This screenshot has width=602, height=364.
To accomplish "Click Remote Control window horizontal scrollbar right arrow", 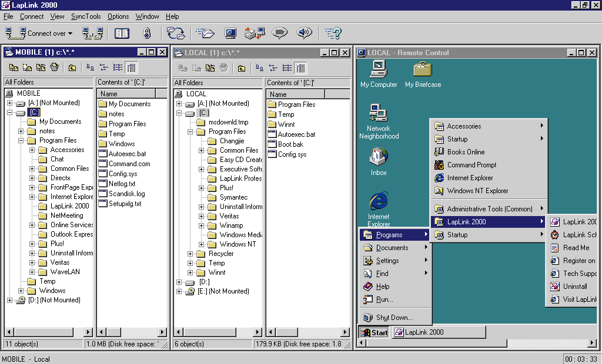I will pos(593,343).
